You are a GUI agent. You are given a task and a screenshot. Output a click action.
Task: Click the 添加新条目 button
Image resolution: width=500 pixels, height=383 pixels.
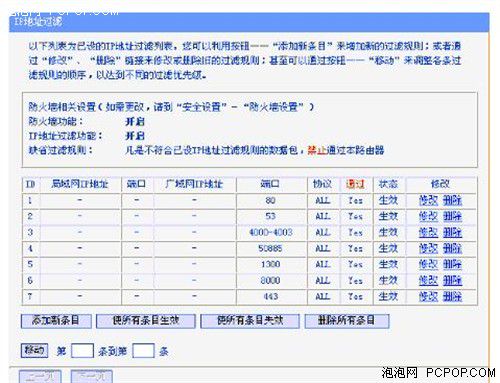point(56,321)
